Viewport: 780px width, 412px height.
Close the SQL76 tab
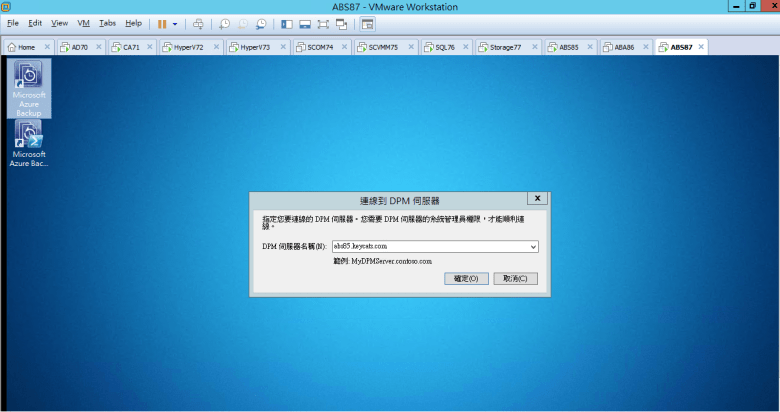[464, 47]
